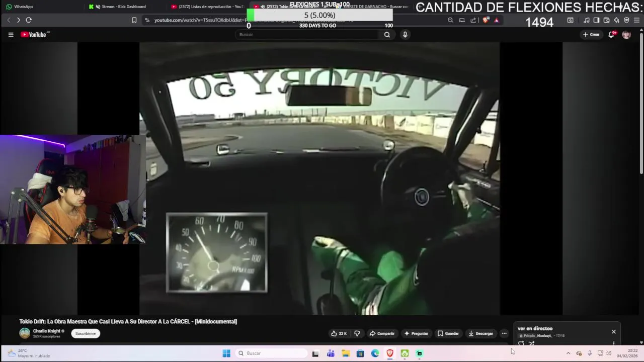Open the Charlie Knight channel name link

[x=46, y=331]
